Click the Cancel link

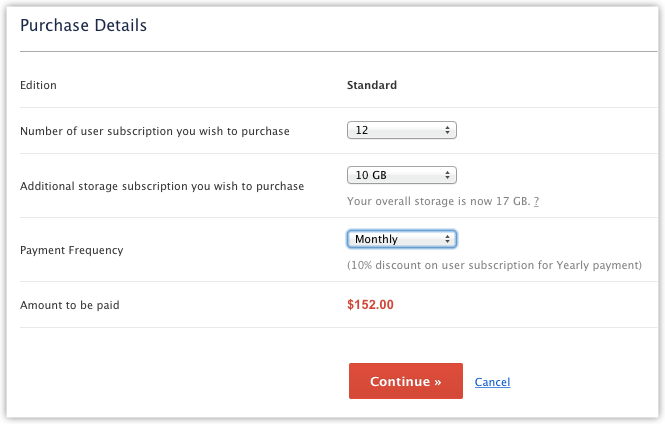pos(492,382)
